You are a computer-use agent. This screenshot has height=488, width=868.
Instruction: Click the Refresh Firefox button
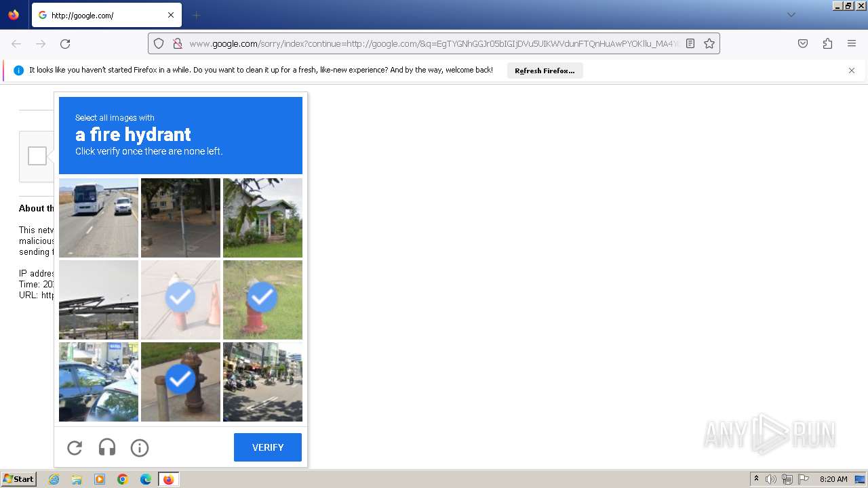click(545, 70)
